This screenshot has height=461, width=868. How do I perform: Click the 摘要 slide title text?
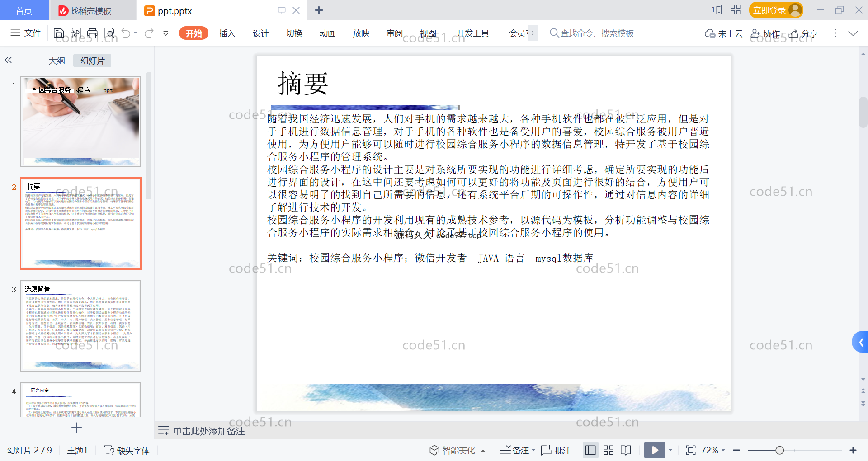(303, 84)
